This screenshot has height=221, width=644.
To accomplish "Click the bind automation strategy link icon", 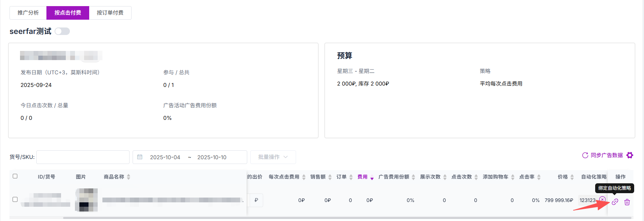I will [x=615, y=202].
